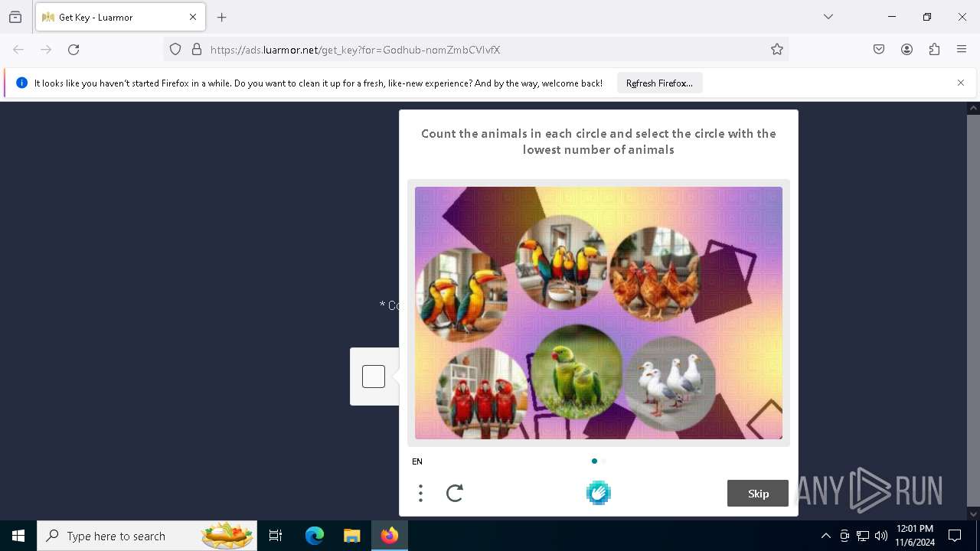Click scrollbar up arrow

click(973, 109)
